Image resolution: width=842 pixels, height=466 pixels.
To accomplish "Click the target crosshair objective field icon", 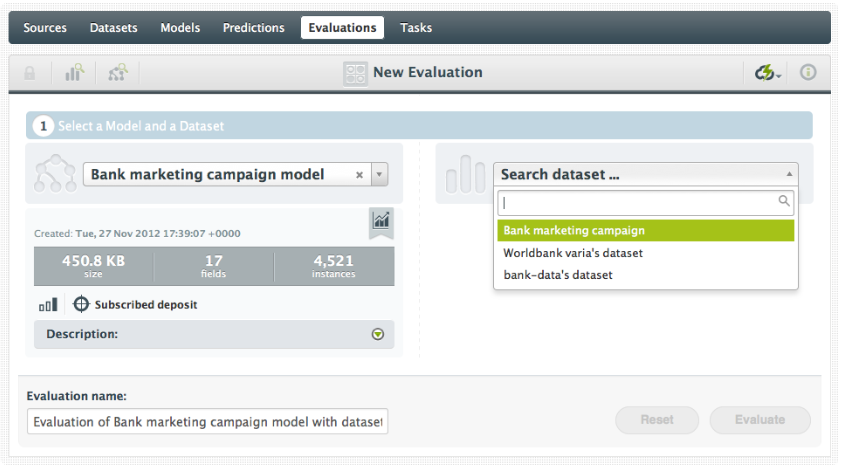I will click(x=82, y=305).
